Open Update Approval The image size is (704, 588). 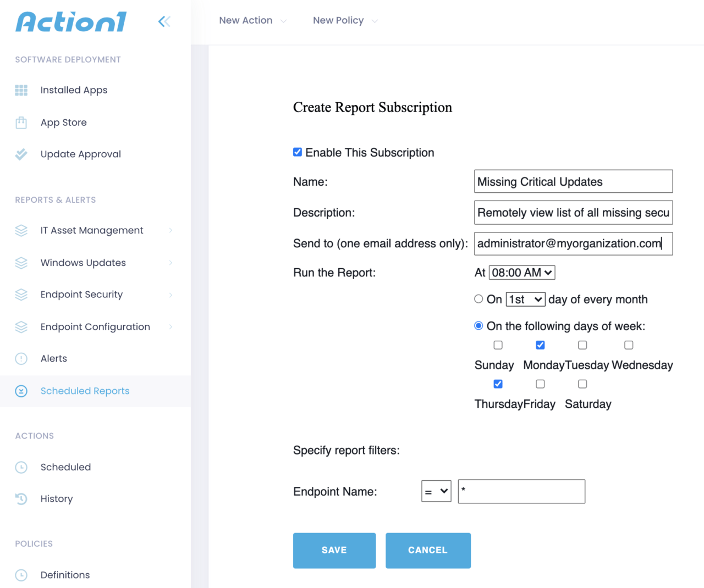(80, 154)
